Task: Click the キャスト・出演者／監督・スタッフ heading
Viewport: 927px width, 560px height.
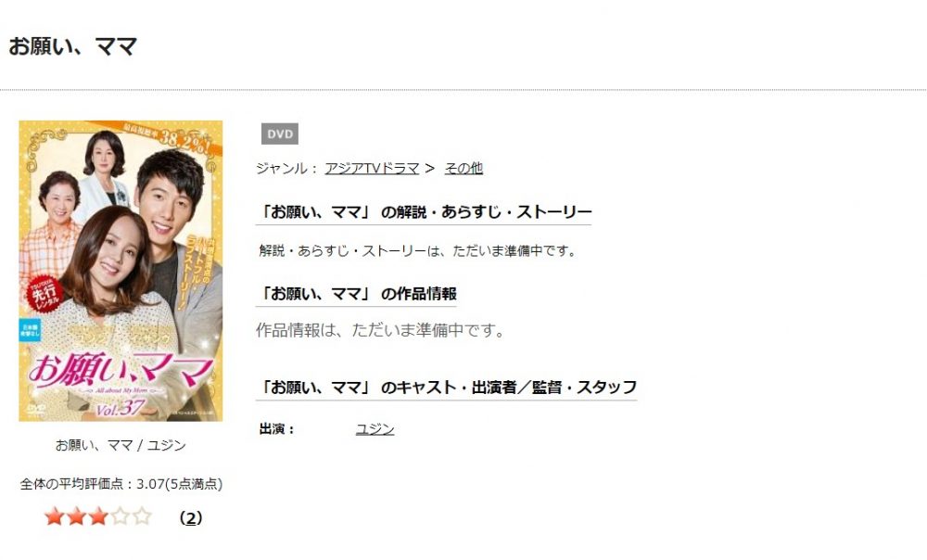Action: click(x=448, y=388)
